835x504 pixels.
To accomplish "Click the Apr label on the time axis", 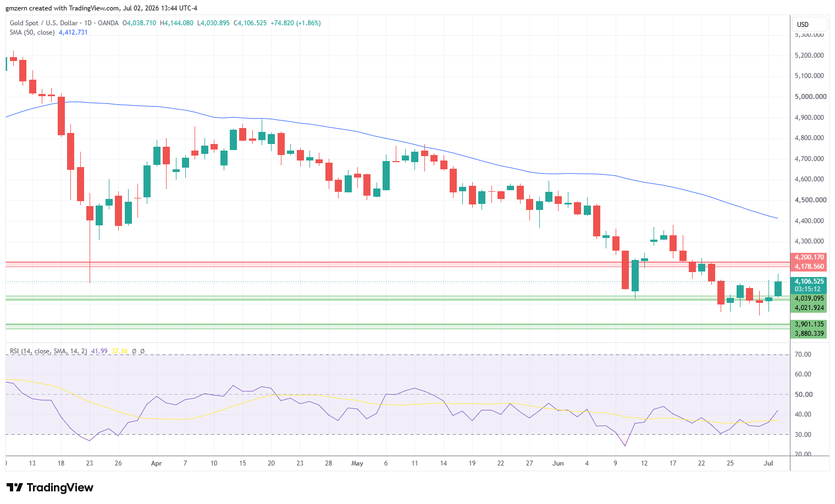I will pos(157,463).
